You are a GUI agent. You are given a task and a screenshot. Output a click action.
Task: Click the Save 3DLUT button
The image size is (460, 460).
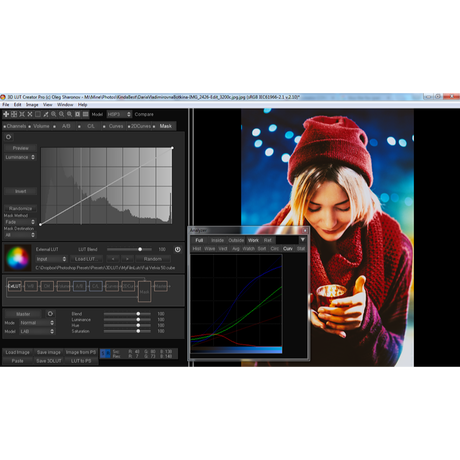tap(49, 361)
